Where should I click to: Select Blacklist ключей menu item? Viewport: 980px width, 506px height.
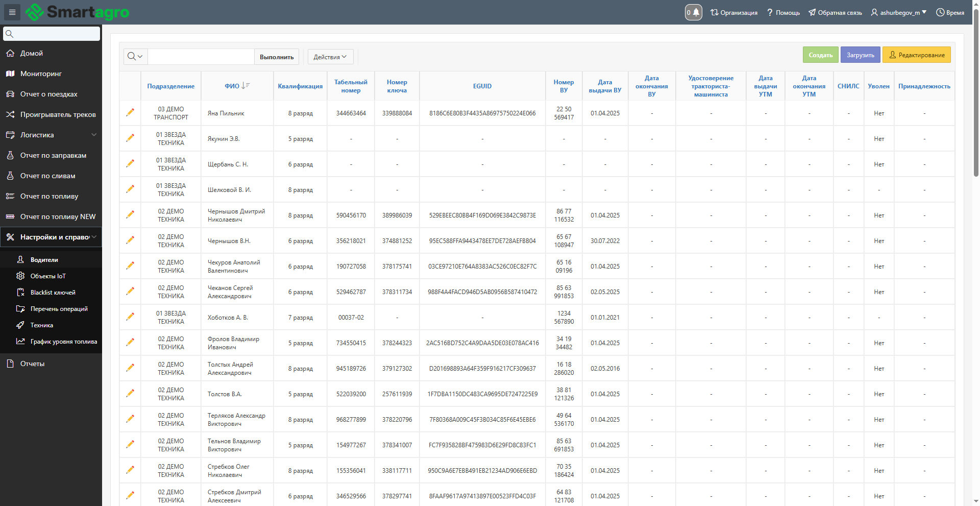point(53,293)
